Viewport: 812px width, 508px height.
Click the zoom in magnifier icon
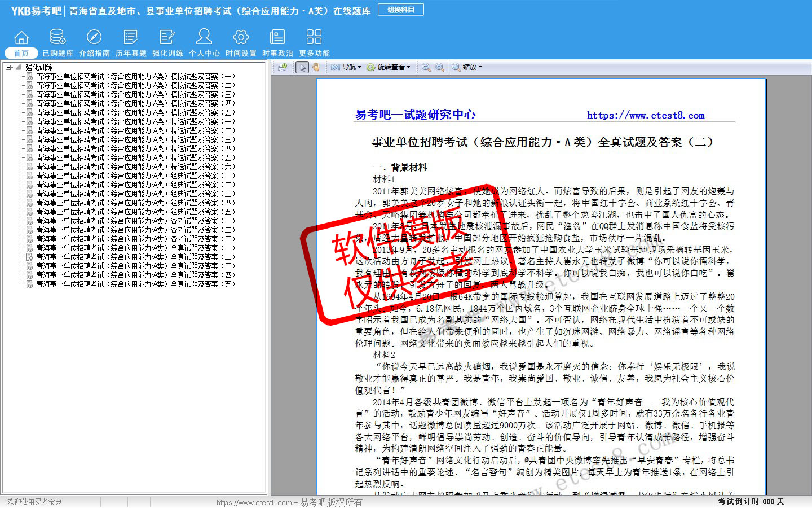click(x=440, y=67)
